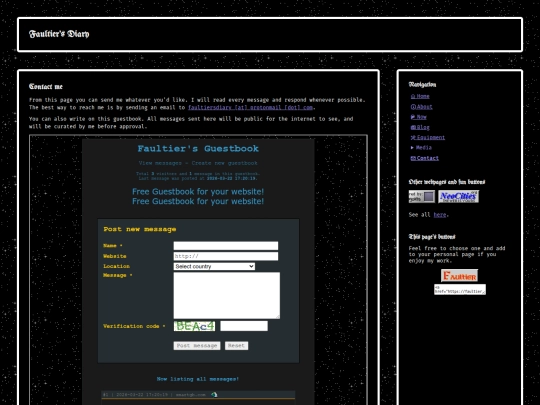The height and width of the screenshot is (405, 540).
Task: Click the second Free Guestbook for your website link
Action: 198,201
